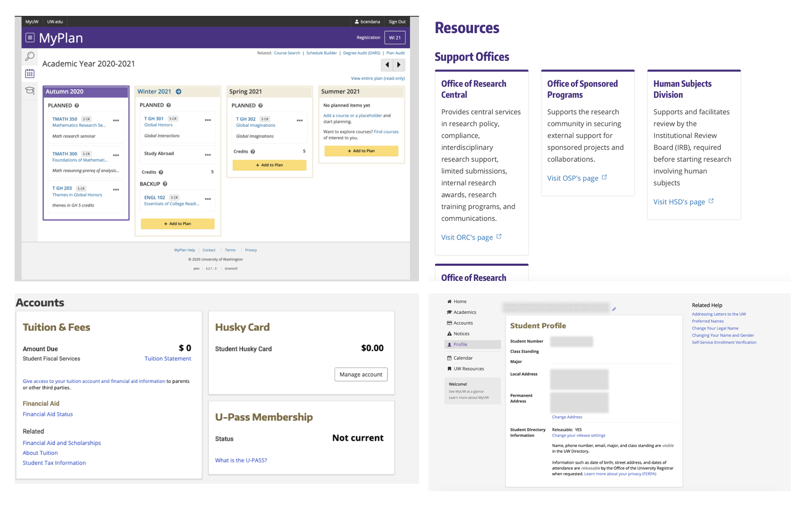Click Change your release settings link

[579, 435]
